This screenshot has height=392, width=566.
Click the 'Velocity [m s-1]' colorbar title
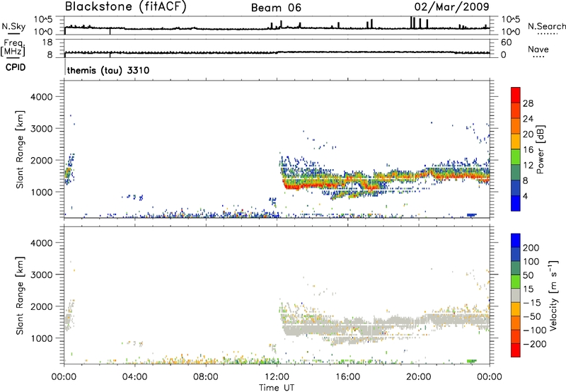553,295
